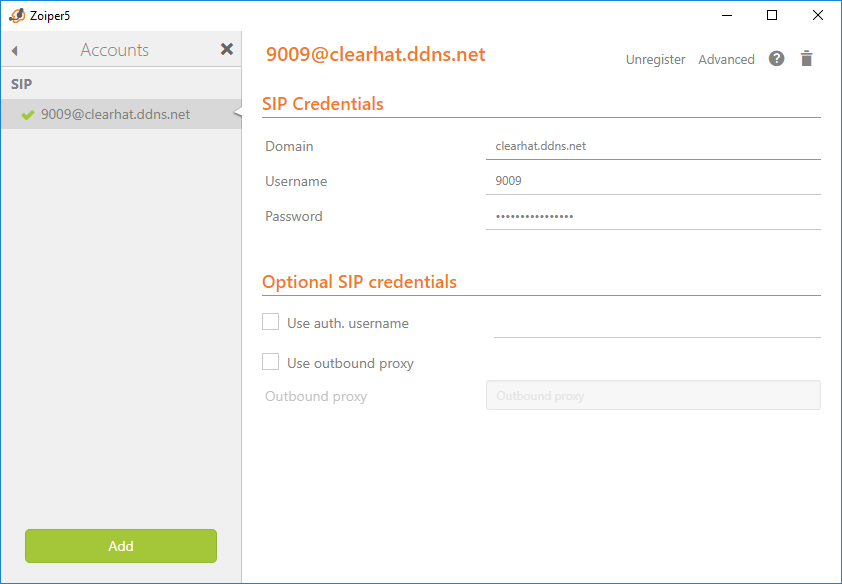This screenshot has height=584, width=842.
Task: Click the green Add button
Action: (121, 546)
